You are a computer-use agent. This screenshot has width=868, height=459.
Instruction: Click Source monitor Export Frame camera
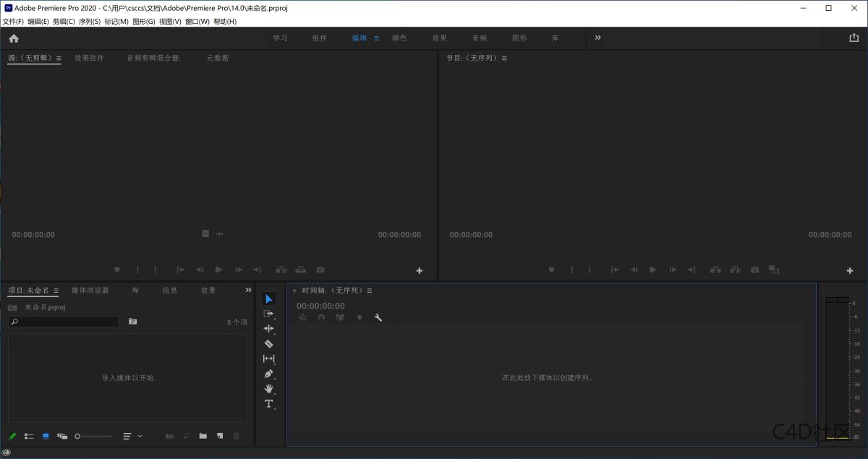320,270
